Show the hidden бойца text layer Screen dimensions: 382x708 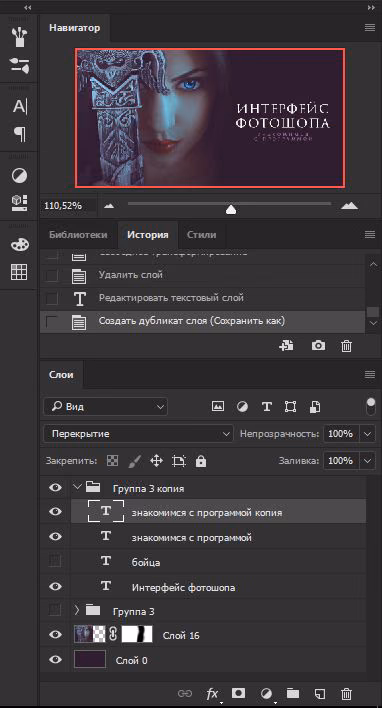point(55,561)
